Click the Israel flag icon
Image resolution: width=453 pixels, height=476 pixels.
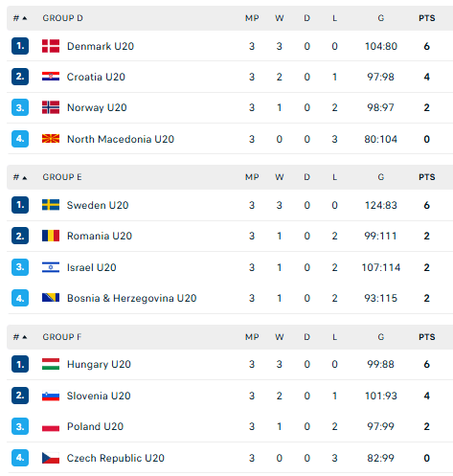(x=51, y=267)
